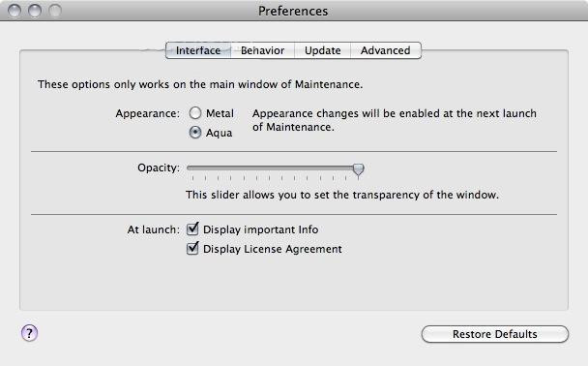Screen dimensions: 588x366
Task: Open help with the question mark icon
Action: tap(29, 333)
